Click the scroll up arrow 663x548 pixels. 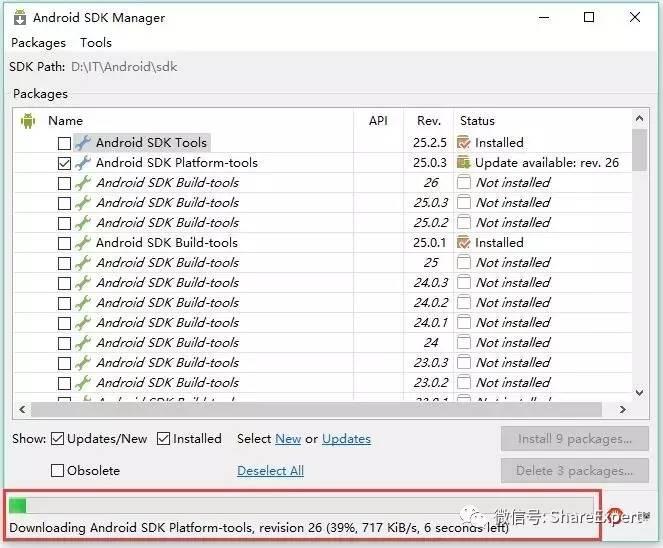(x=639, y=119)
